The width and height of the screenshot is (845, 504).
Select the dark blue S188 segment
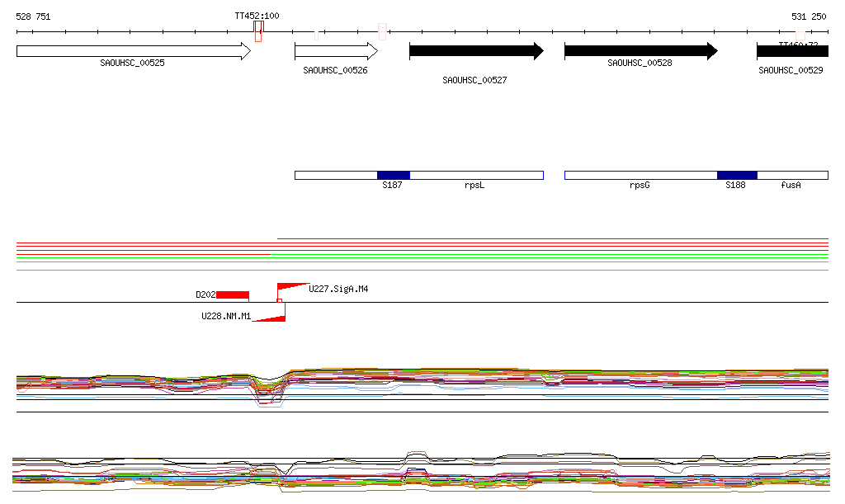736,175
